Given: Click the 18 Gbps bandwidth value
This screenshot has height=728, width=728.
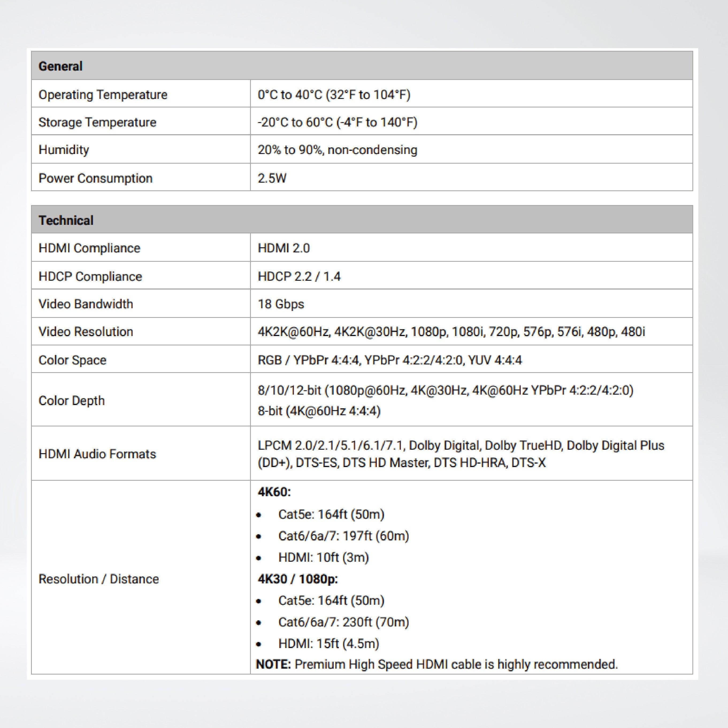Looking at the screenshot, I should pos(281,304).
